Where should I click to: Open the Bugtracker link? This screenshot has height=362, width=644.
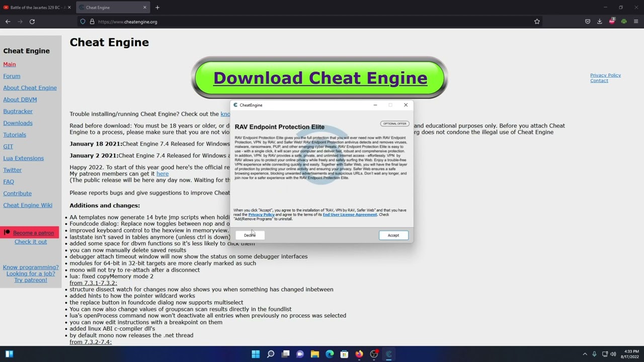point(18,111)
